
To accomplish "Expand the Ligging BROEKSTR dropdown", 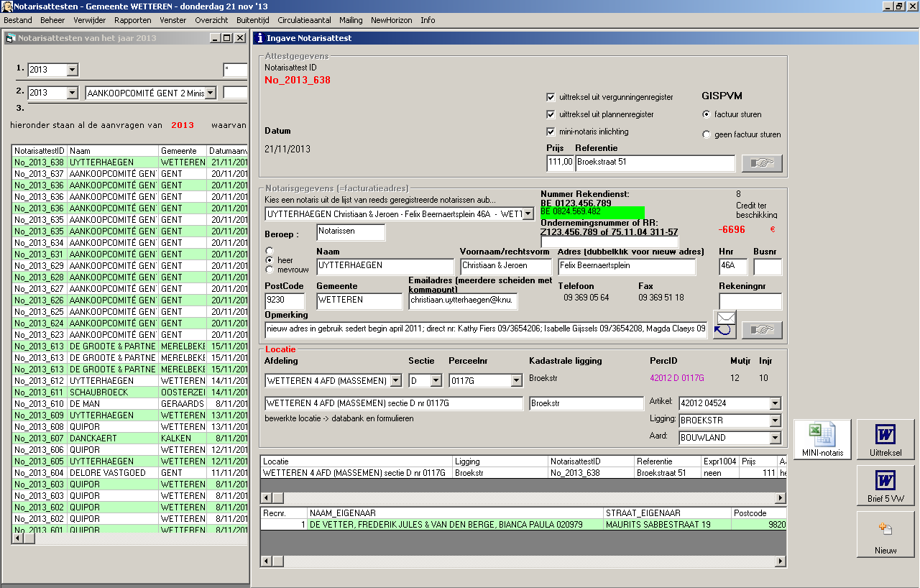I will 775,421.
